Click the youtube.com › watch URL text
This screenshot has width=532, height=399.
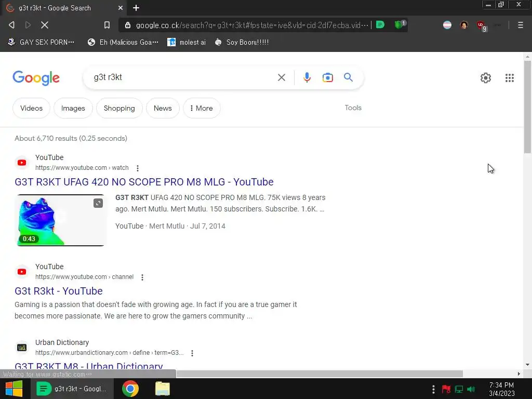coord(82,168)
